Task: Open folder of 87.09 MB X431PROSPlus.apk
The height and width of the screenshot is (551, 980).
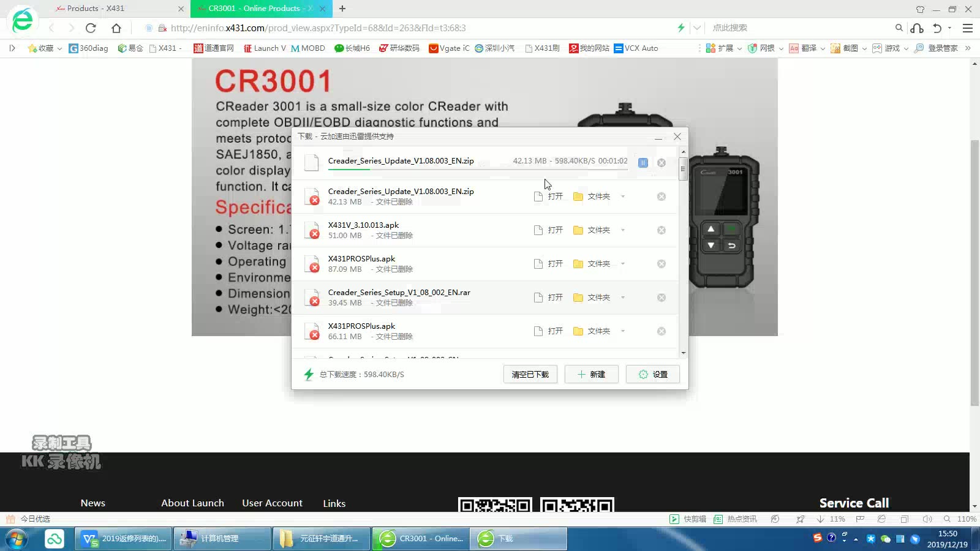Action: click(x=592, y=264)
